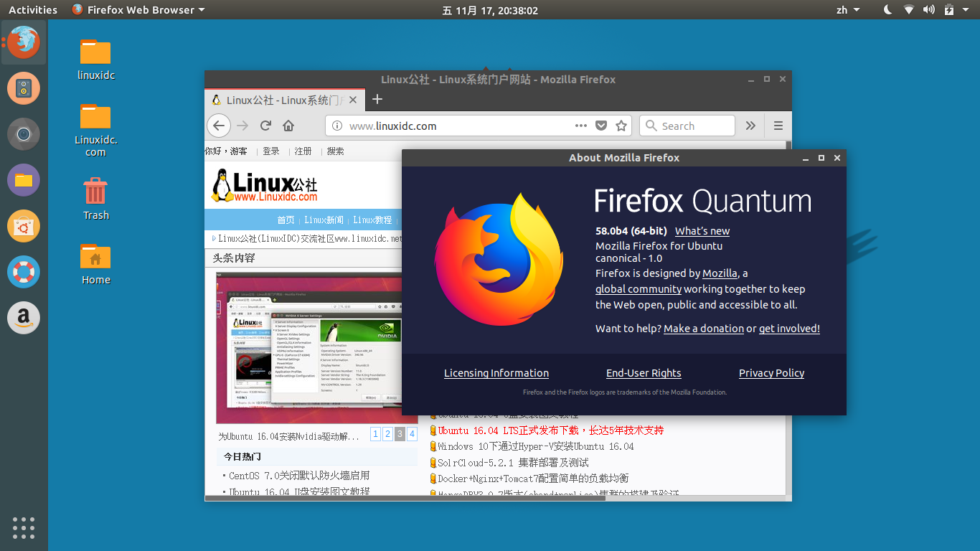Open page actions three-dot menu
This screenshot has height=551, width=980.
point(581,126)
